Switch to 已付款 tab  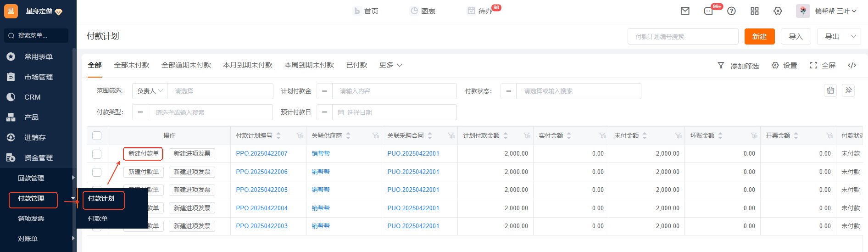point(357,65)
